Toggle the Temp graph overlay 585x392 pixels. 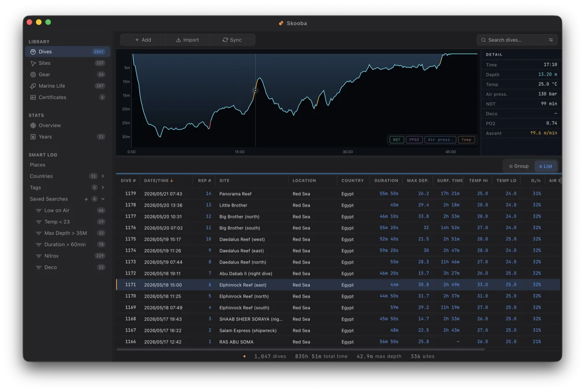[x=466, y=140]
